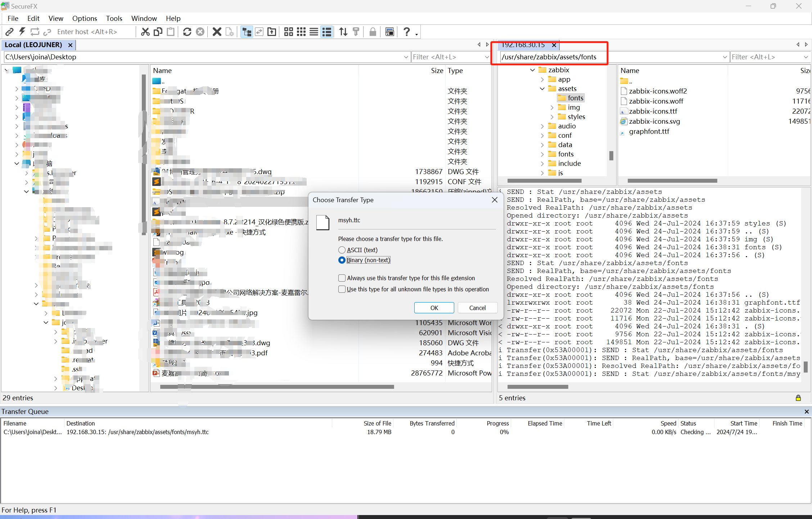Open the Edit menu
Image resolution: width=812 pixels, height=519 pixels.
click(33, 18)
